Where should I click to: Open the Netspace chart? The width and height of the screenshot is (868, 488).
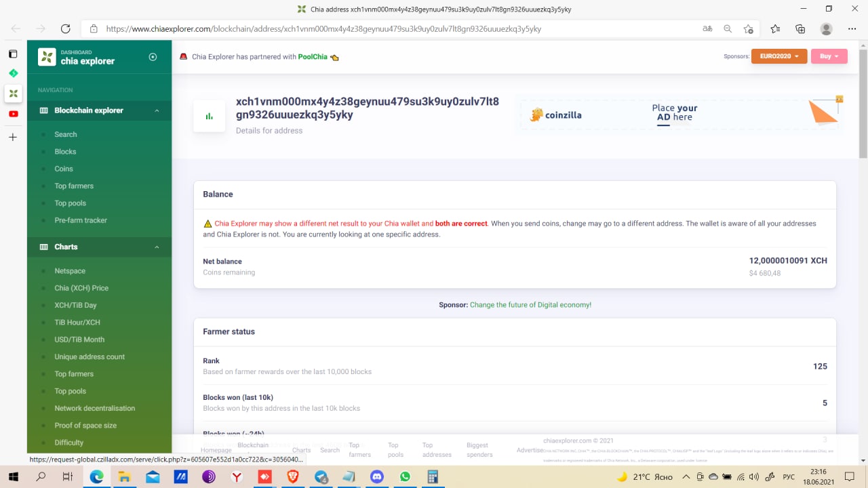point(70,271)
